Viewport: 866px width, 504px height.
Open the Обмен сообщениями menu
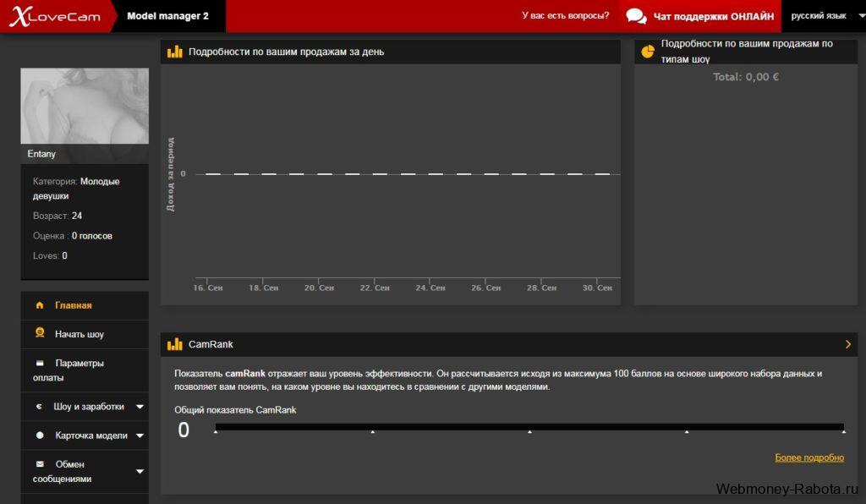(x=85, y=471)
